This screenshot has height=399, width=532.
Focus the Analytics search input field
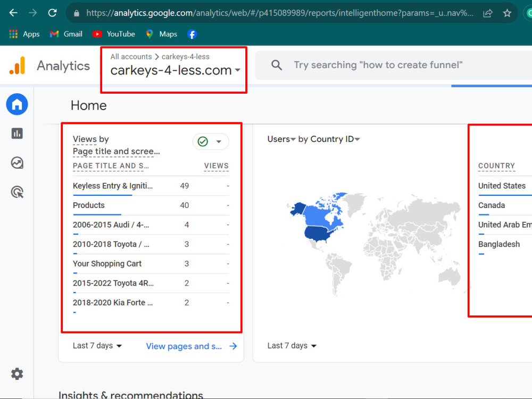point(394,65)
